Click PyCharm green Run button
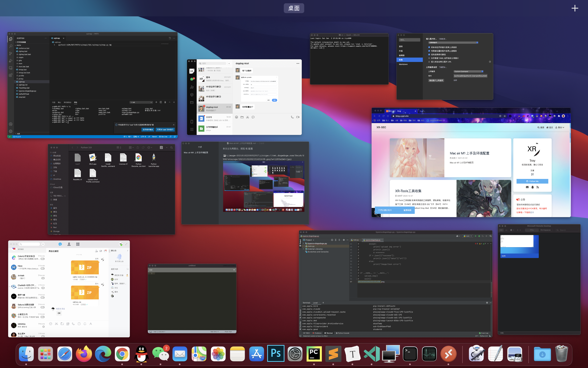The width and height of the screenshot is (588, 368). [476, 236]
